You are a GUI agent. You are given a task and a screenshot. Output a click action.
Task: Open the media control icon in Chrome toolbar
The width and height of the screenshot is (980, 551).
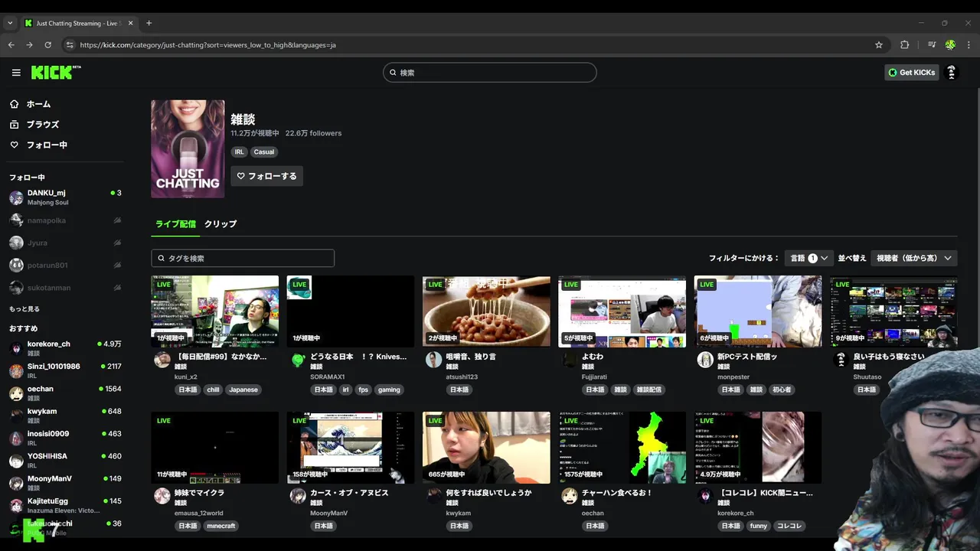(x=932, y=45)
